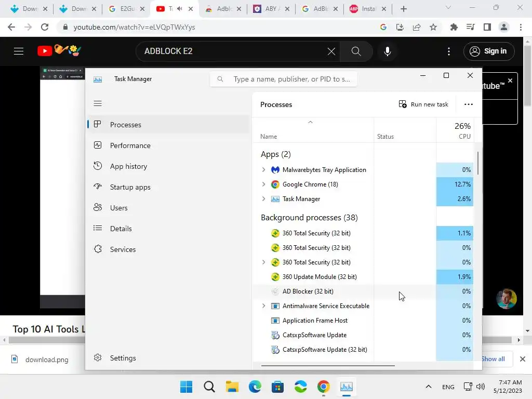This screenshot has height=399, width=532.
Task: Click the YouTube search magnifier button
Action: pos(356,51)
